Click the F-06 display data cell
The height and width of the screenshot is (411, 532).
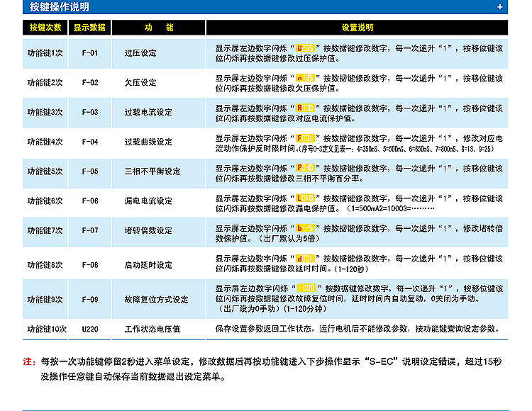coord(90,201)
